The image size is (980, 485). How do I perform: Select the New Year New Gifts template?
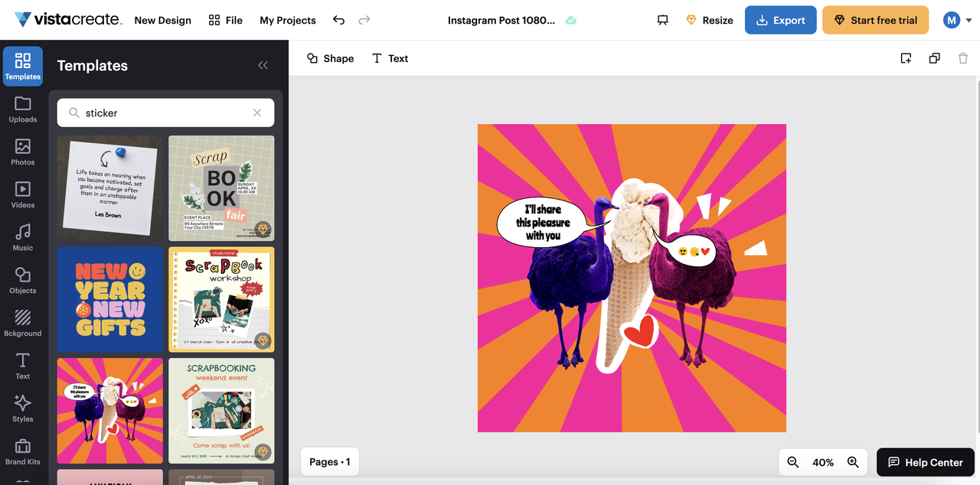click(110, 300)
